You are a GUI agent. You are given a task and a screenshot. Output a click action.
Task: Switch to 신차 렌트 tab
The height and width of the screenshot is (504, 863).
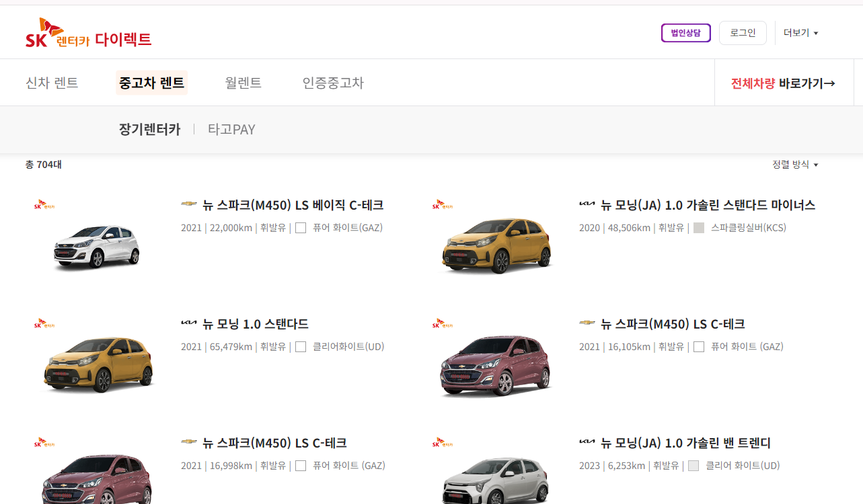pyautogui.click(x=52, y=83)
